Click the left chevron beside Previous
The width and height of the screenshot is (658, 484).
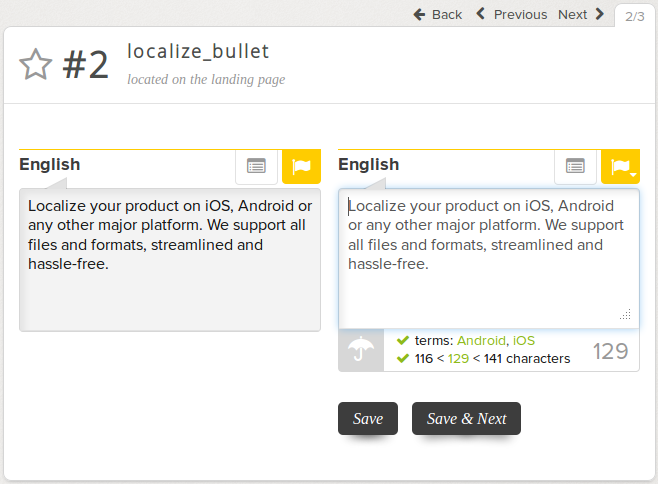pyautogui.click(x=480, y=14)
